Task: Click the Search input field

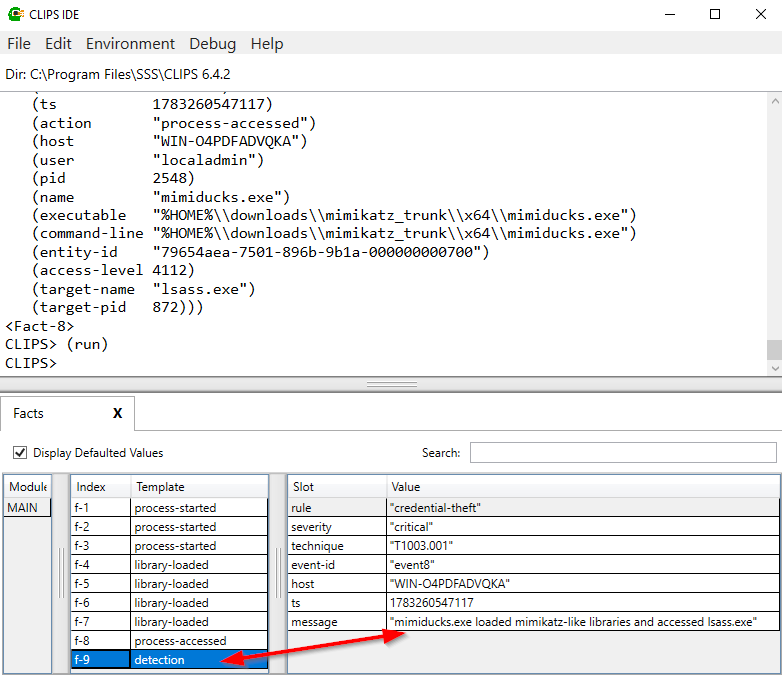Action: click(x=623, y=452)
